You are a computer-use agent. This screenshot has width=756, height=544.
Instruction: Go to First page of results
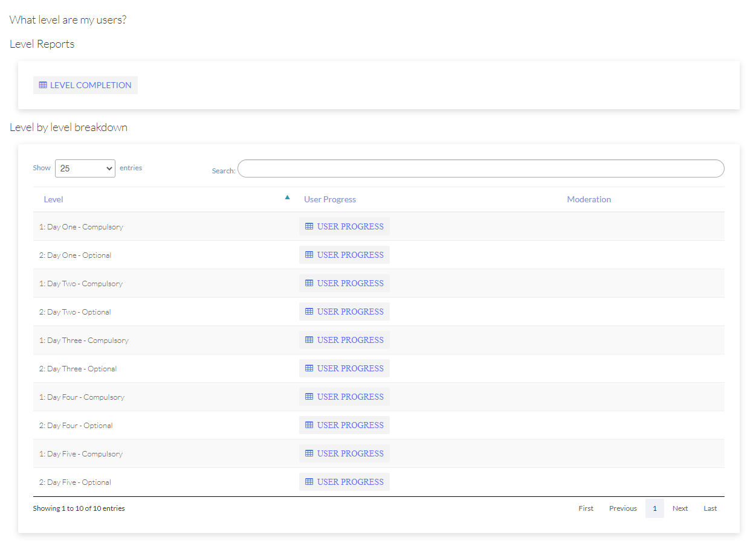click(x=586, y=508)
